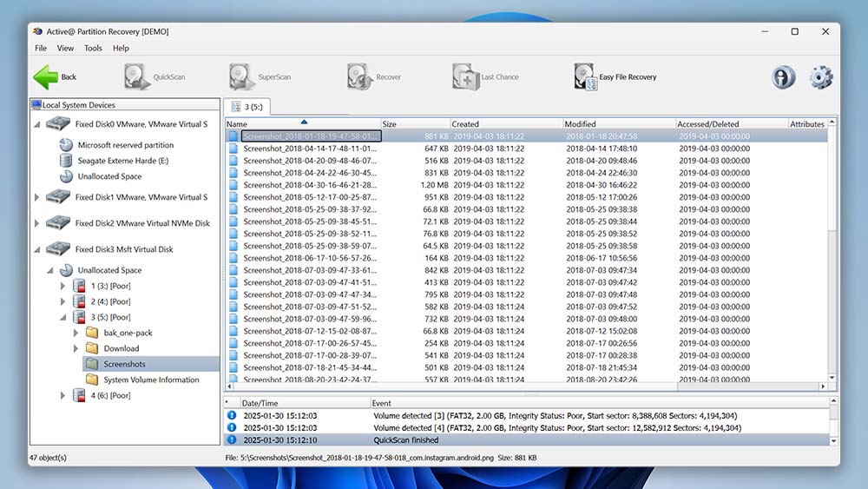Click the log panel scroll down arrow

833,441
